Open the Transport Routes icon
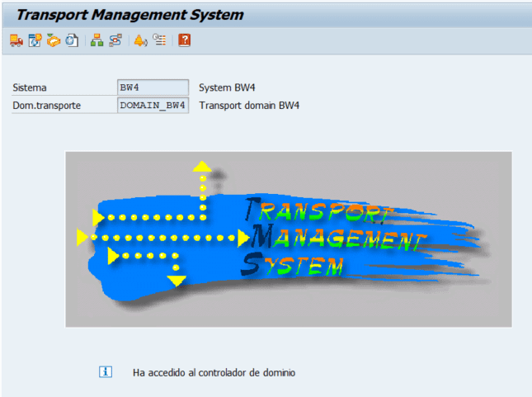The width and height of the screenshot is (532, 397). pyautogui.click(x=115, y=40)
